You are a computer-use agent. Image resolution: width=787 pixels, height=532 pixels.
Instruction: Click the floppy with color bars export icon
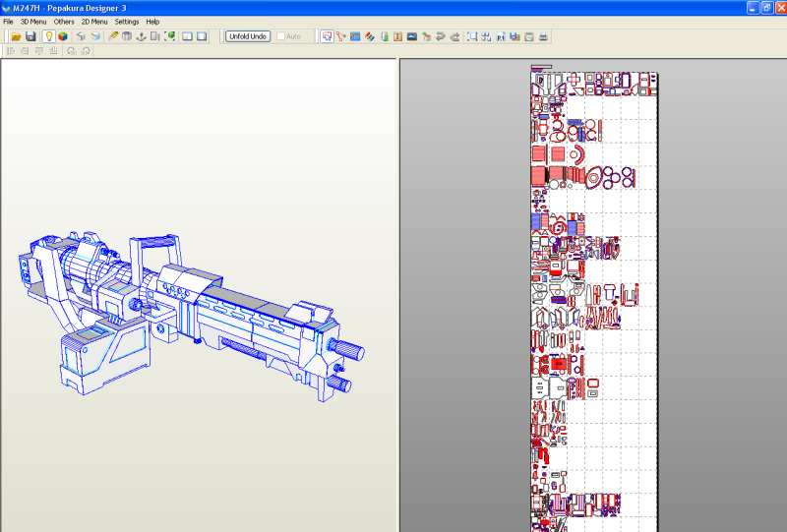point(515,36)
